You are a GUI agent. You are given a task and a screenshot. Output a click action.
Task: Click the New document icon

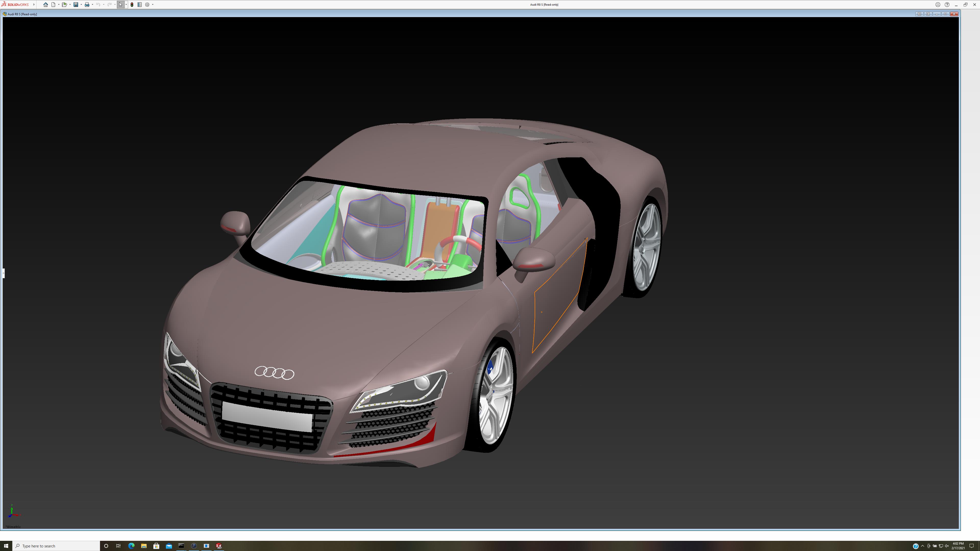54,5
